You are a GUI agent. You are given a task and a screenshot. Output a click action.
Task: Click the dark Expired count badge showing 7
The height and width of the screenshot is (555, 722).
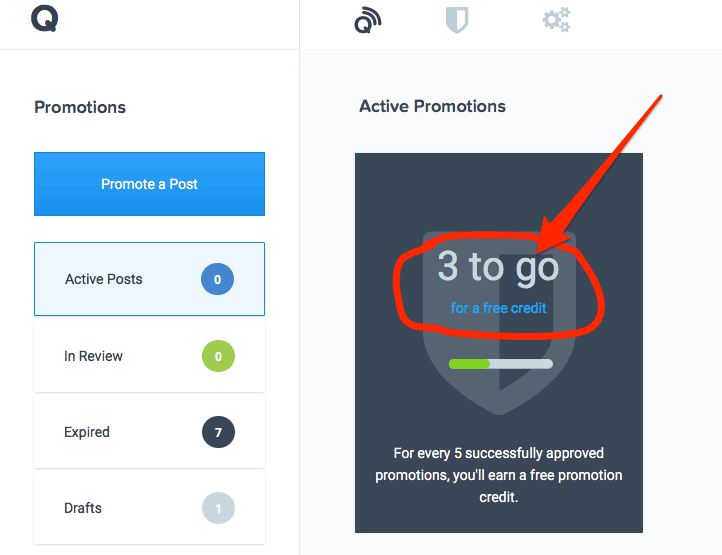218,432
